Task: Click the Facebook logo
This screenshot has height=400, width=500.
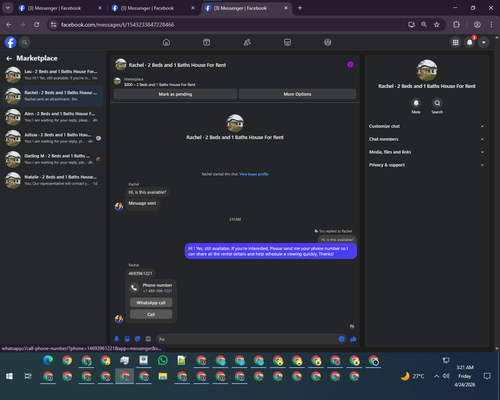Action: click(11, 42)
